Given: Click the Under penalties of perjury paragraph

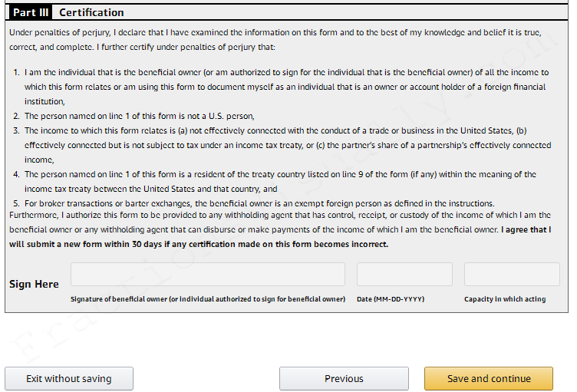Looking at the screenshot, I should coord(275,40).
